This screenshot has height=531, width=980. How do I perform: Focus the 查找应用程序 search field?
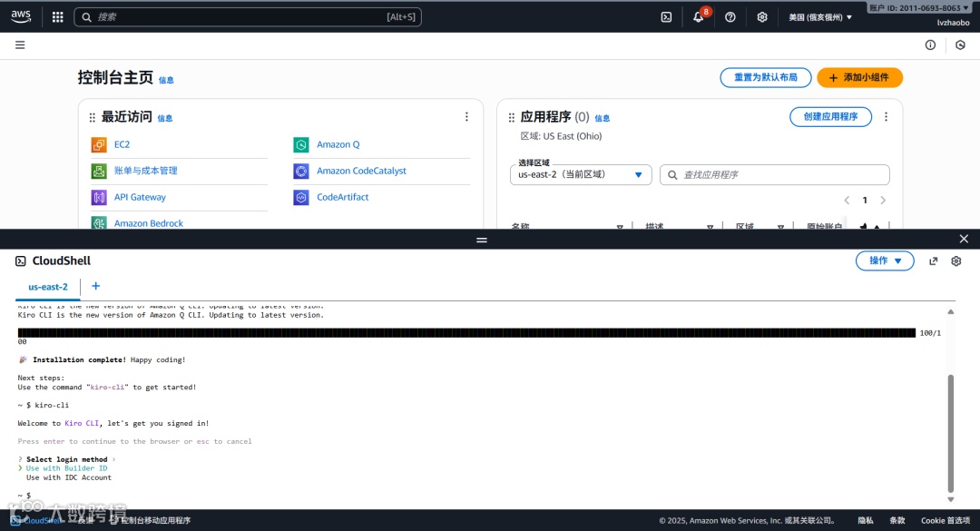click(x=774, y=174)
